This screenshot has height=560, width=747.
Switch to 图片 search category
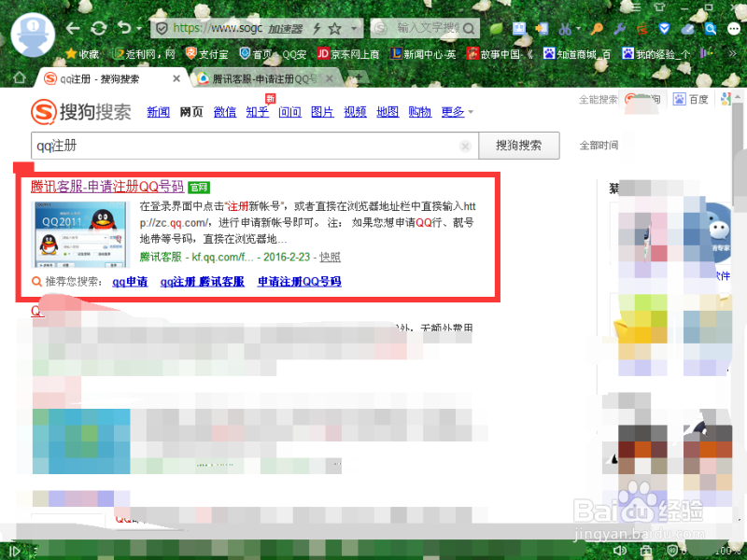[x=322, y=112]
